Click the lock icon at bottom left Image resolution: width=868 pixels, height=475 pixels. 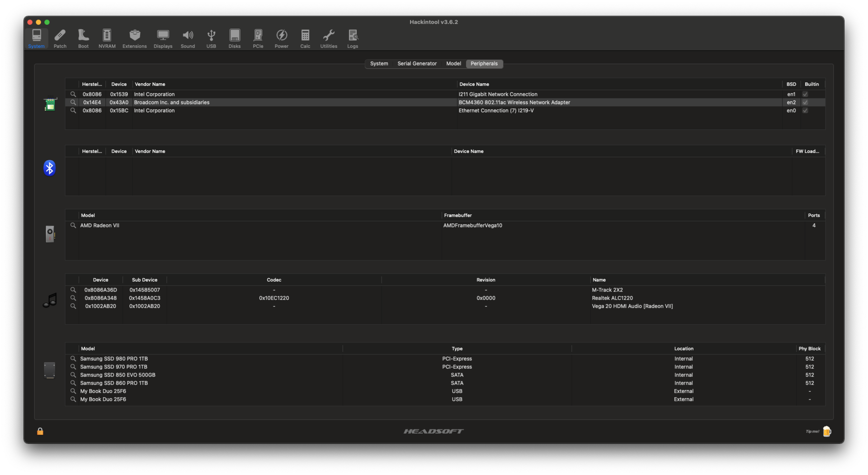[40, 431]
